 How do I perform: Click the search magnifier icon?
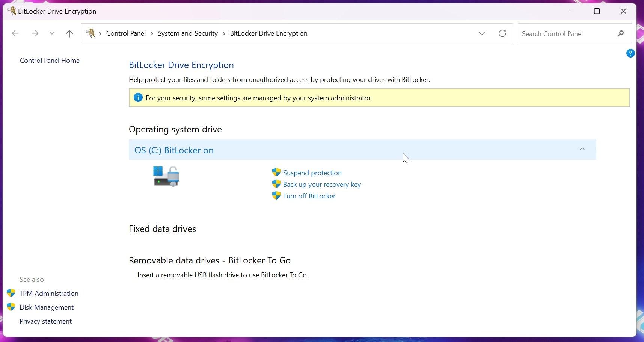point(621,34)
